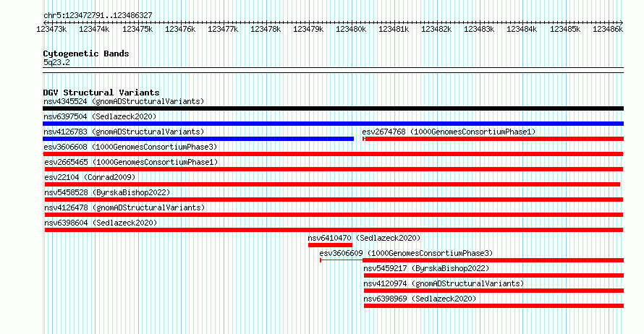This screenshot has height=334, width=644.
Task: Open esv2674768 1000GenomesConsortiumPhase1 label
Action: pyautogui.click(x=449, y=132)
